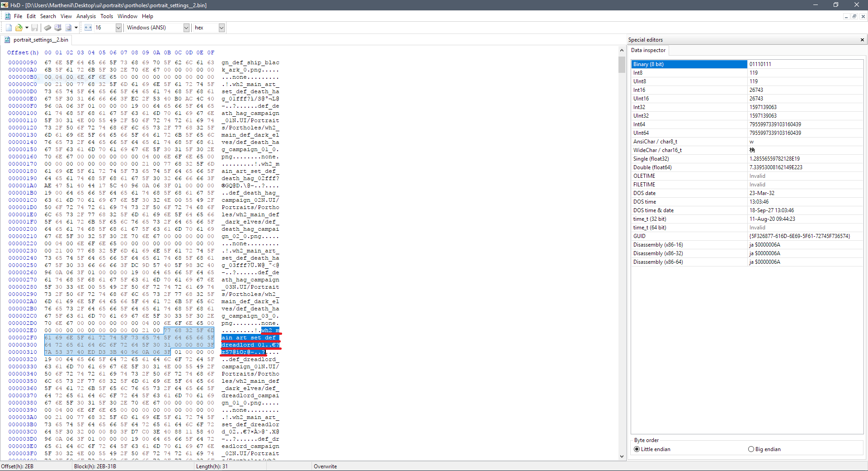Click the binary value 01110111
868x471 pixels.
(760, 64)
